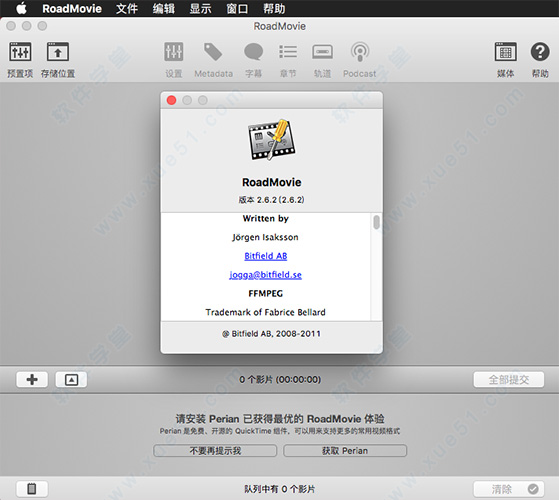The image size is (559, 500).
Task: Click the 0 个影片 (00:00:00) counter
Action: 280,380
